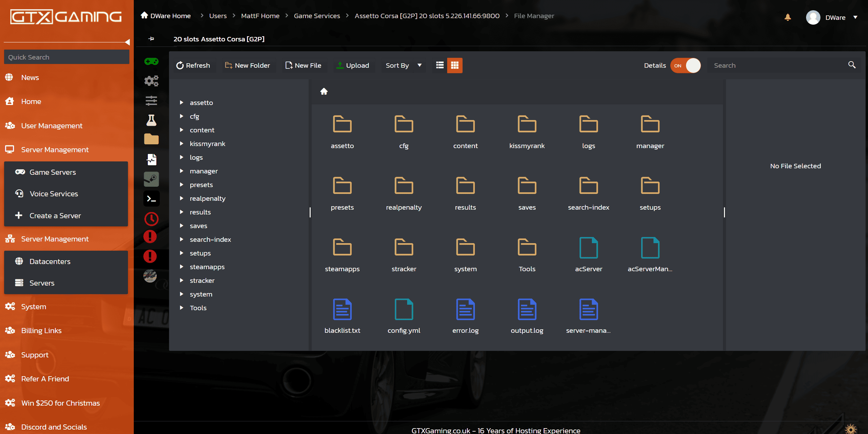Click the green gamepad icon in vertical toolbar
This screenshot has height=434, width=868.
coord(151,62)
